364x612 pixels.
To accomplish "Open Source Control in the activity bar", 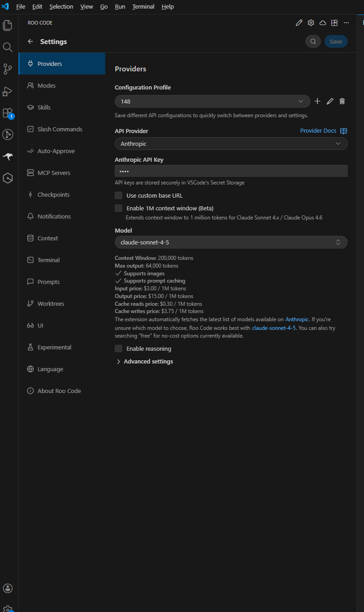I will pos(8,69).
